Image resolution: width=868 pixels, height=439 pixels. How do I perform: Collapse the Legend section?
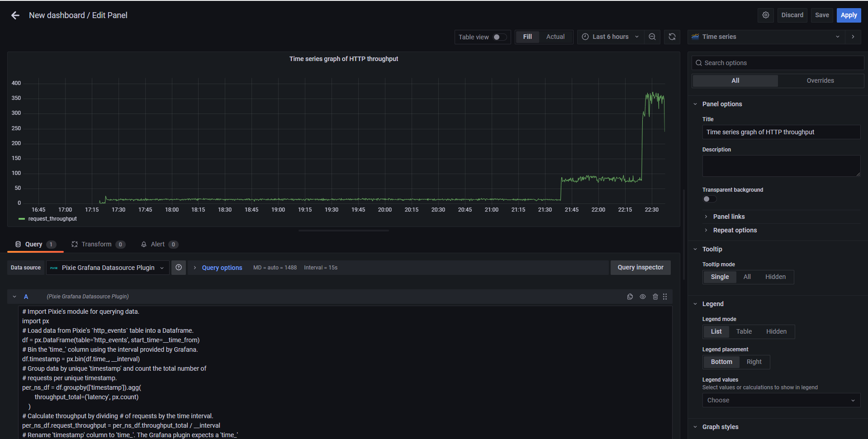coord(713,304)
